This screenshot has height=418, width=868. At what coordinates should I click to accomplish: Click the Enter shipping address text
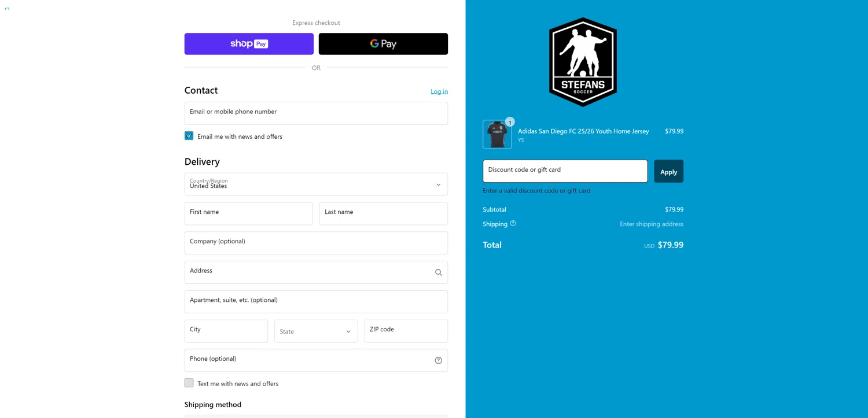tap(652, 224)
